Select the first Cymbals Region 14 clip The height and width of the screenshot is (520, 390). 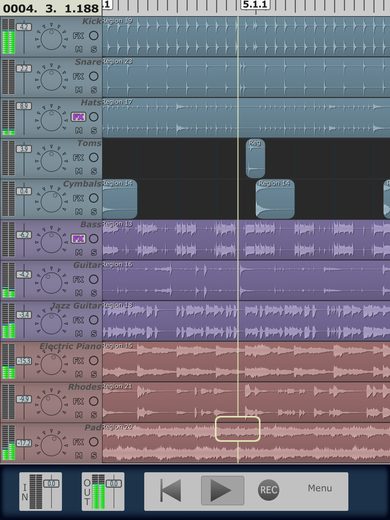[120, 199]
